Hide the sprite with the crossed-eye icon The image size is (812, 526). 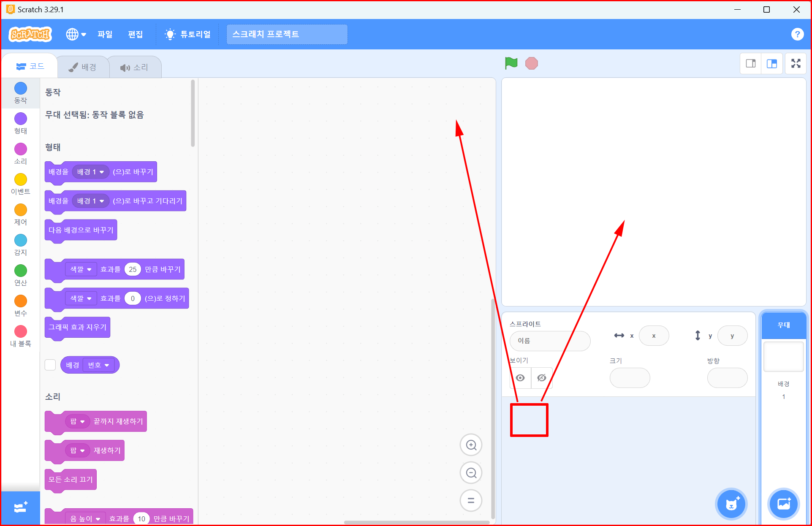coord(542,378)
